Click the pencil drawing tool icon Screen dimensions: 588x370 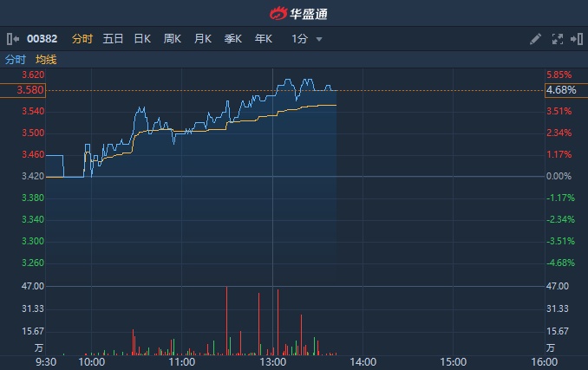[x=536, y=39]
